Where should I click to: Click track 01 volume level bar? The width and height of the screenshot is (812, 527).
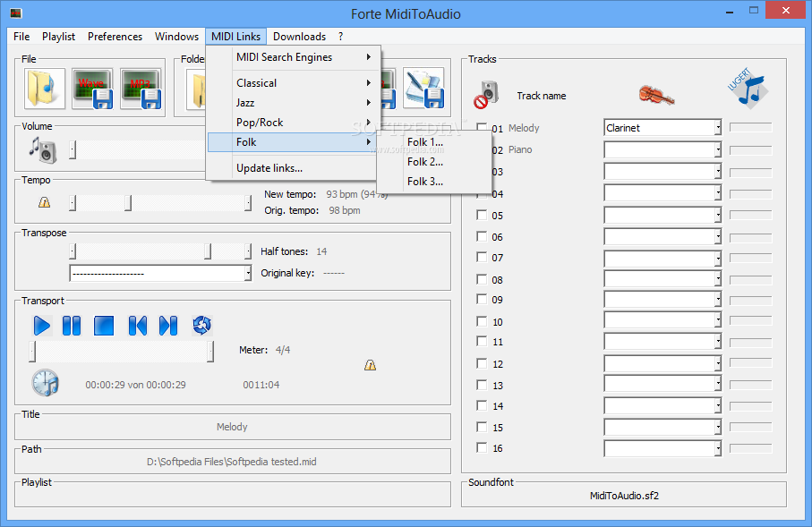(x=750, y=127)
